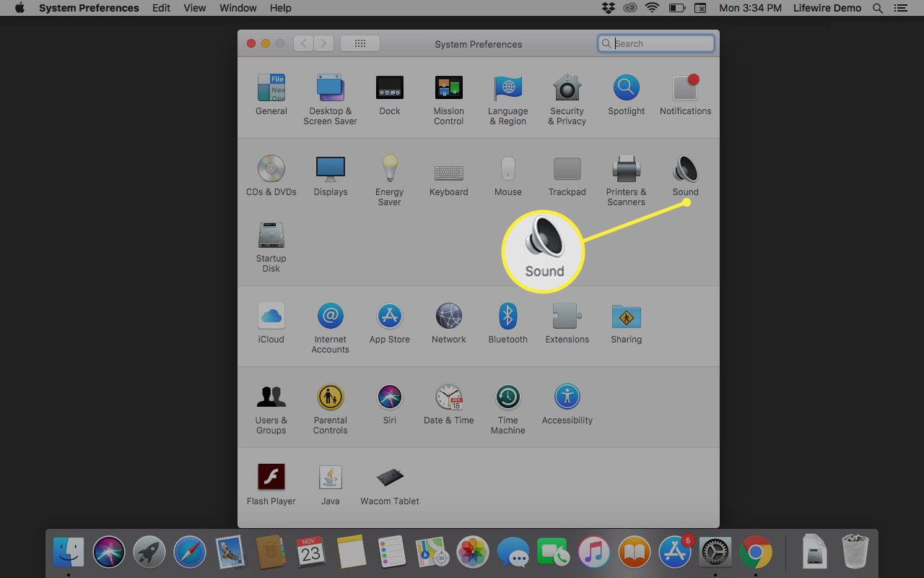This screenshot has width=924, height=578.
Task: Open Security & Privacy preferences
Action: 567,99
